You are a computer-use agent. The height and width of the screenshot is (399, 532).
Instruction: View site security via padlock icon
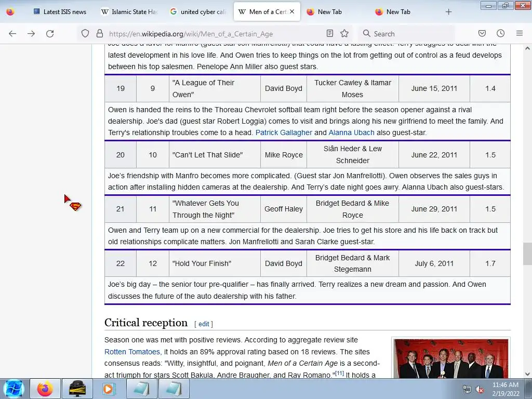click(99, 33)
